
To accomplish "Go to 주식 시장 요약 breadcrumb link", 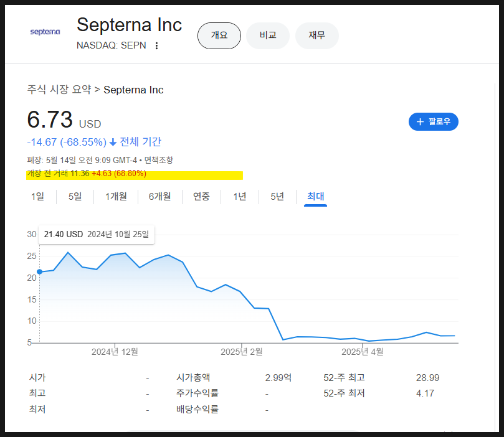I will pyautogui.click(x=59, y=90).
